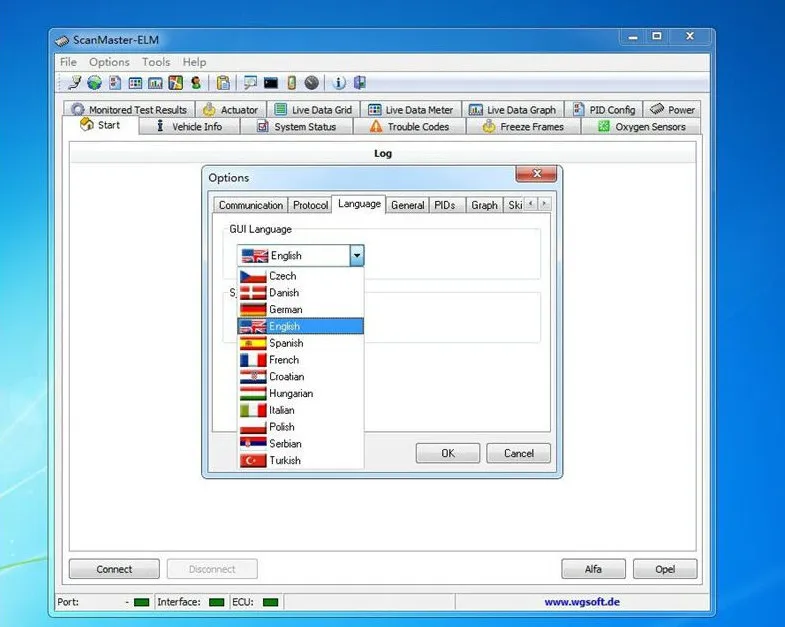Screen dimensions: 785x627
Task: Cancel the Options dialog
Action: pos(518,453)
